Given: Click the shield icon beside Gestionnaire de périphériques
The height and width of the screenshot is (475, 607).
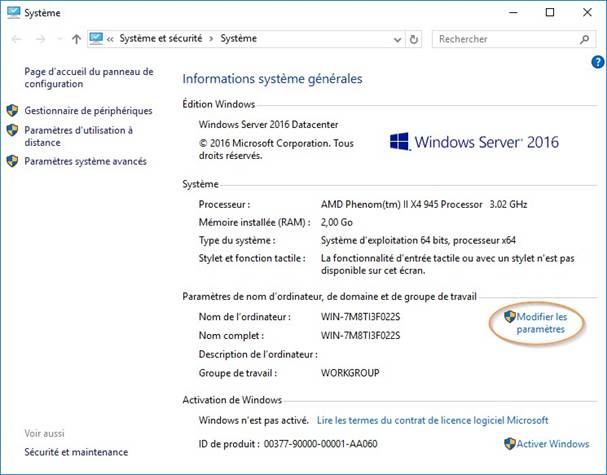Looking at the screenshot, I should click(12, 111).
